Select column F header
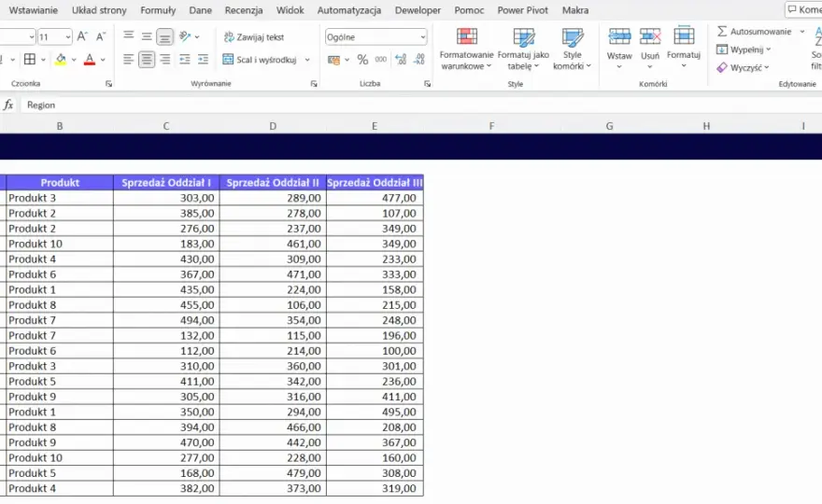 click(491, 126)
